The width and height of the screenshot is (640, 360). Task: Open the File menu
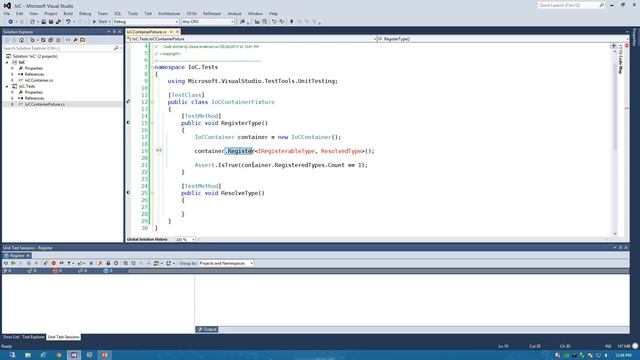[x=7, y=13]
